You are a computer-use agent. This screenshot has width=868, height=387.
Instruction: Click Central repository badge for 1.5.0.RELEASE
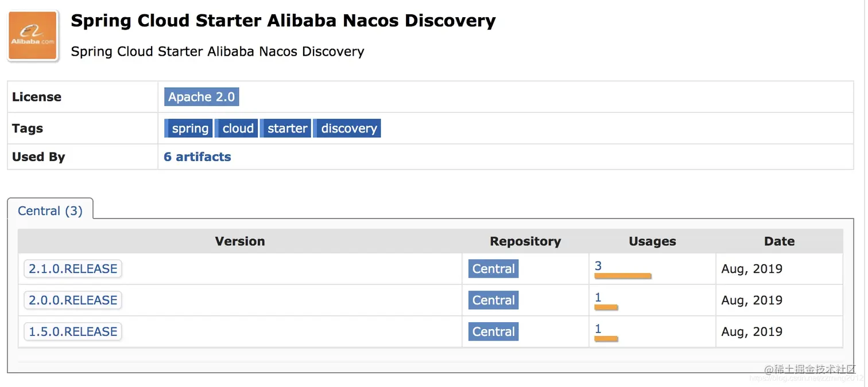tap(493, 332)
